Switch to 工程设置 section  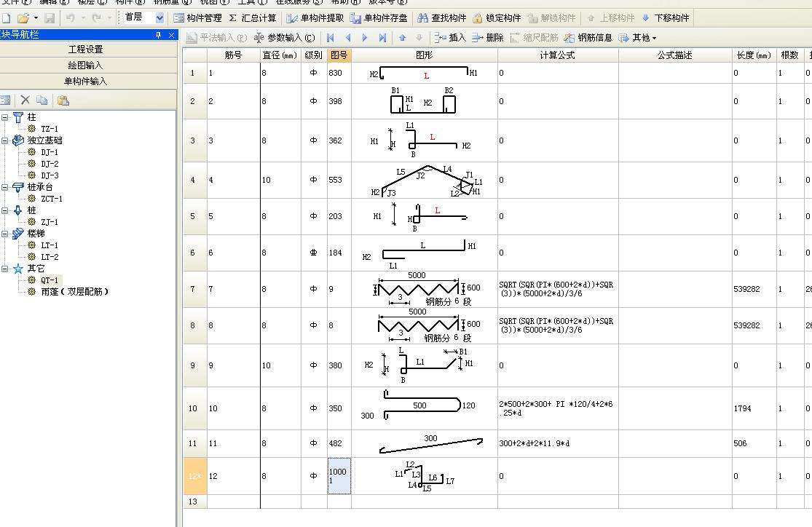pyautogui.click(x=86, y=49)
